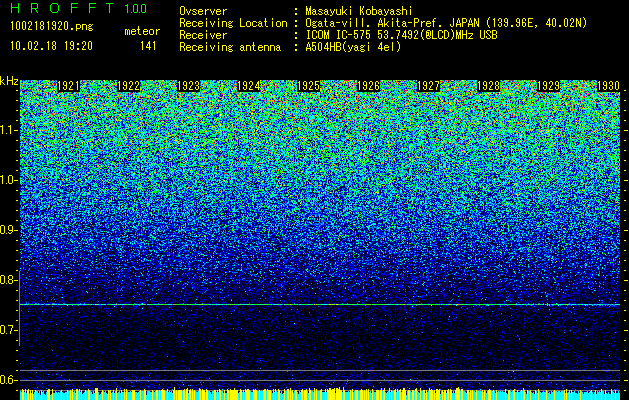Image resolution: width=629 pixels, height=400 pixels.
Task: Click the 1926 time marker label
Action: [369, 86]
